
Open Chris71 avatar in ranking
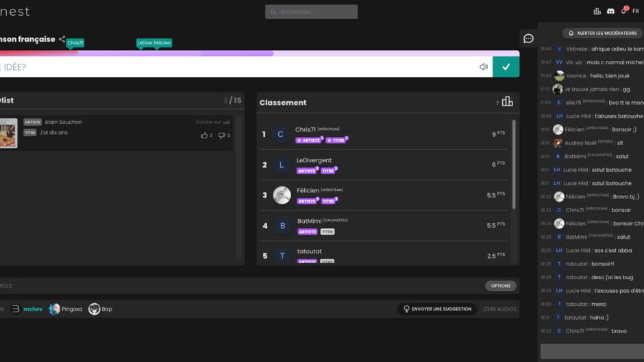280,134
